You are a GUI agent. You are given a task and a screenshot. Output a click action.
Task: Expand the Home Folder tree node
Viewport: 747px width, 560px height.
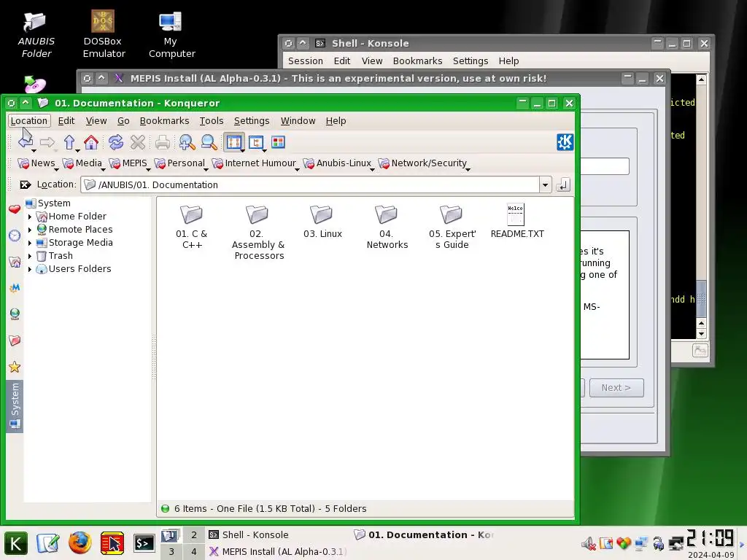pyautogui.click(x=29, y=217)
